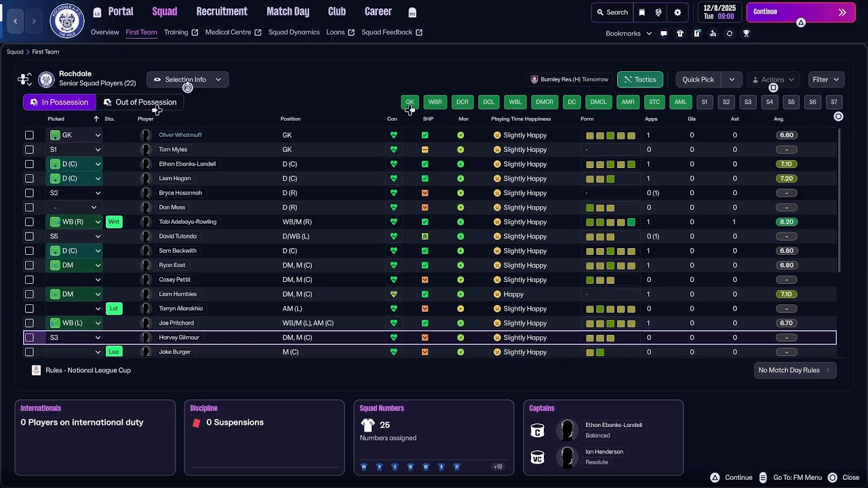Viewport: 868px width, 488px height.
Task: Open picked position dropdown for Dan Moss
Action: tap(94, 207)
